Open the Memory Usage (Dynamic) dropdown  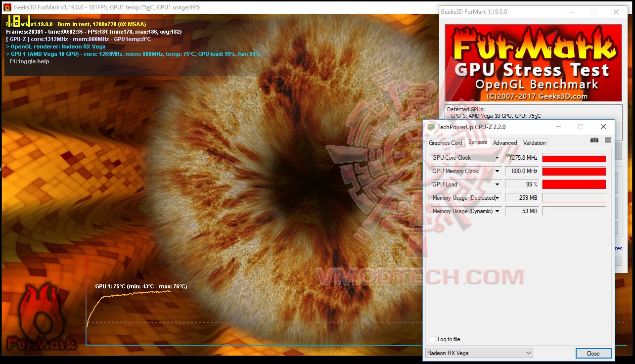tap(498, 211)
